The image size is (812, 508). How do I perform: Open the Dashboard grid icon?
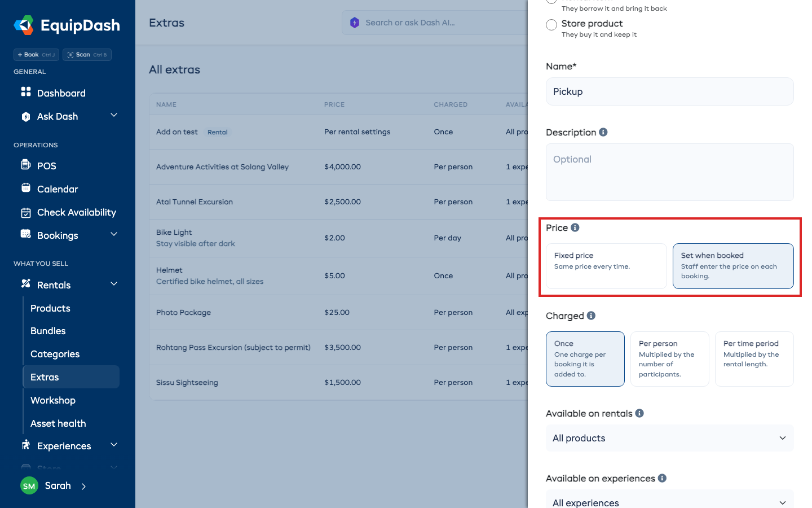[x=26, y=91]
